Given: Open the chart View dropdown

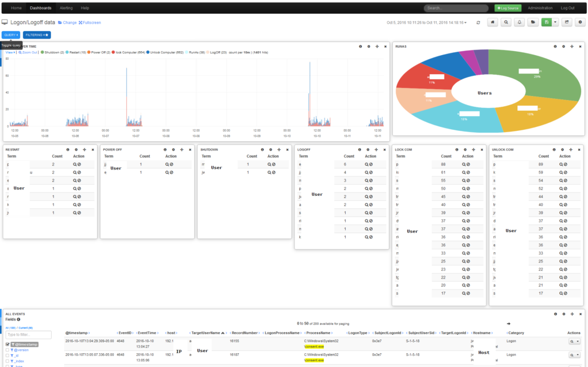Looking at the screenshot, I should (10, 52).
